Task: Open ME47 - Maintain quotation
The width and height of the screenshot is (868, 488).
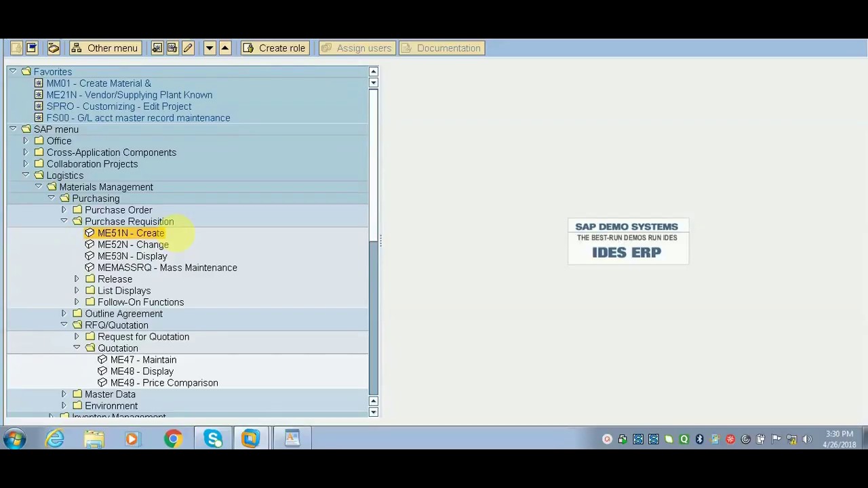Action: pyautogui.click(x=143, y=360)
